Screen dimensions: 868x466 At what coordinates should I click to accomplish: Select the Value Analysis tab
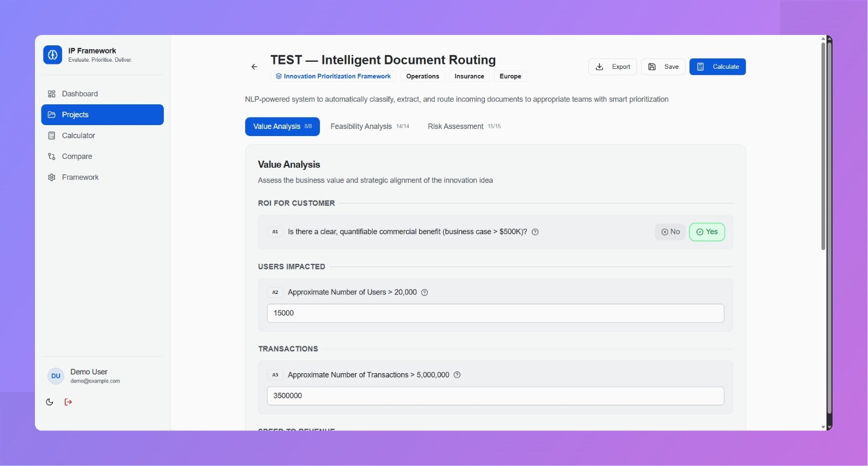coord(282,127)
